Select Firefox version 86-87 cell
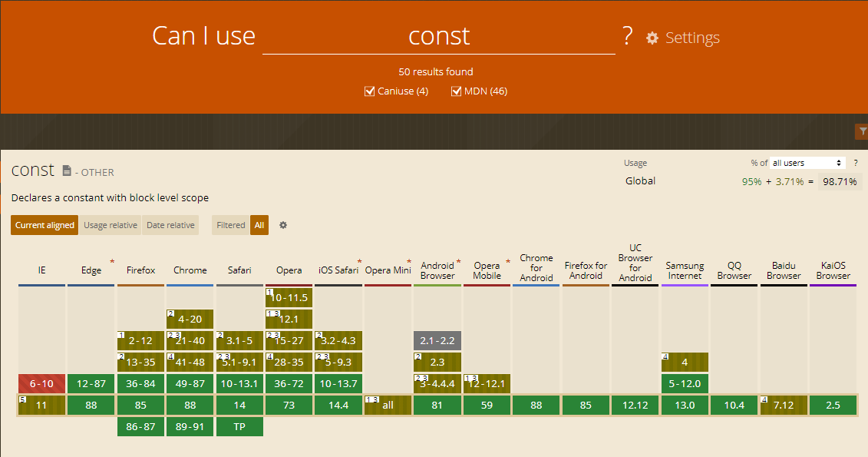Image resolution: width=868 pixels, height=457 pixels. [140, 427]
